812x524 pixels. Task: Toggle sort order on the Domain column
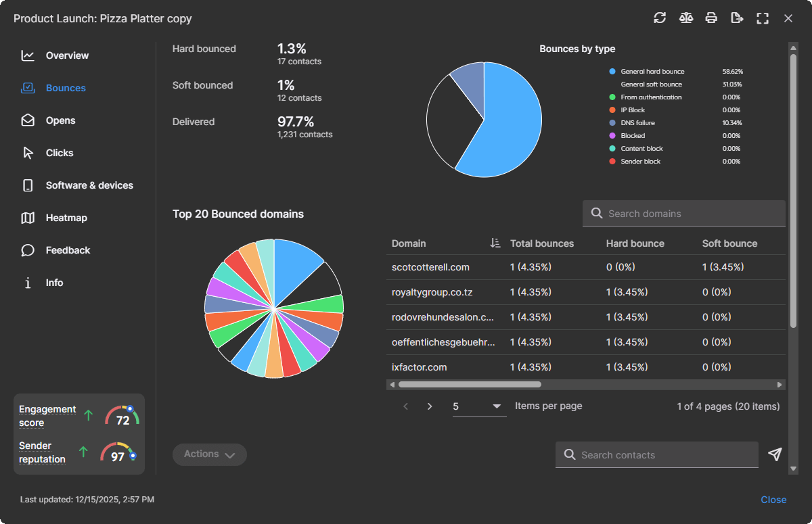tap(495, 243)
